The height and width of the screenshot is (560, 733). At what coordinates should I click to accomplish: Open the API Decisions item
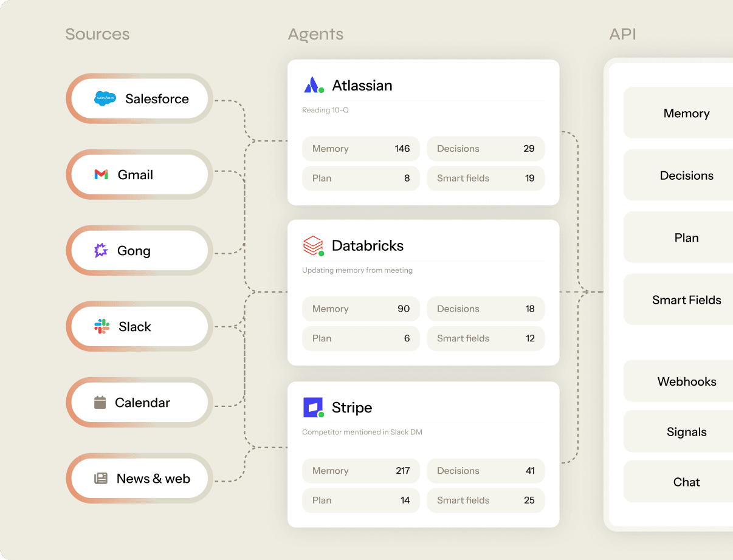coord(678,176)
